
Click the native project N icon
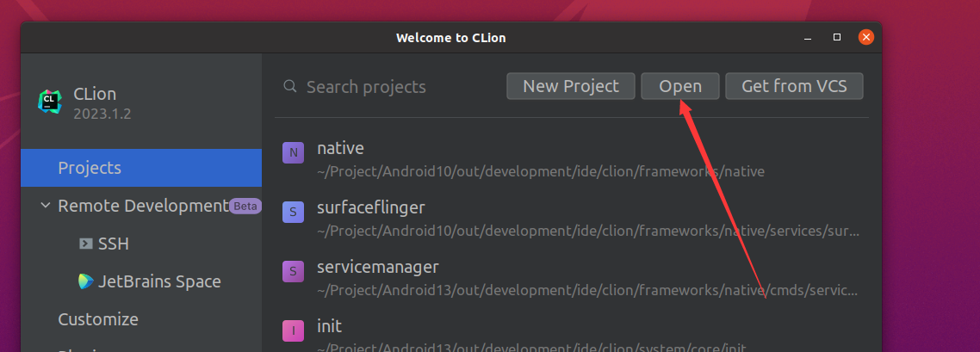(x=293, y=152)
